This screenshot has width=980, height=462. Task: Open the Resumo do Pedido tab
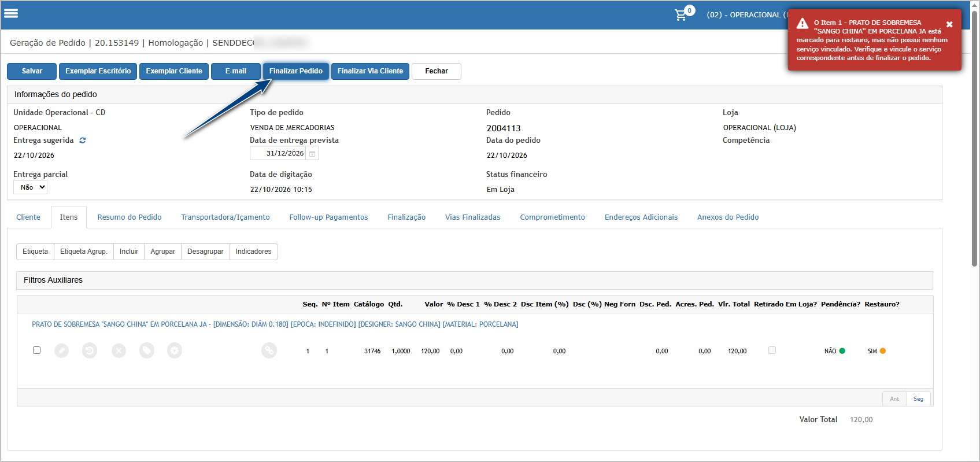(130, 217)
